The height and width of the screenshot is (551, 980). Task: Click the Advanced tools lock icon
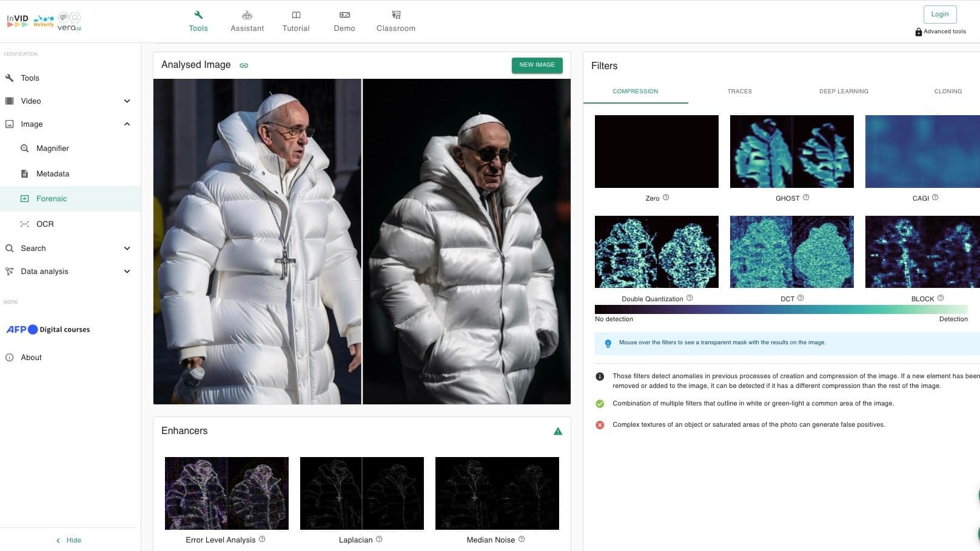coord(918,32)
